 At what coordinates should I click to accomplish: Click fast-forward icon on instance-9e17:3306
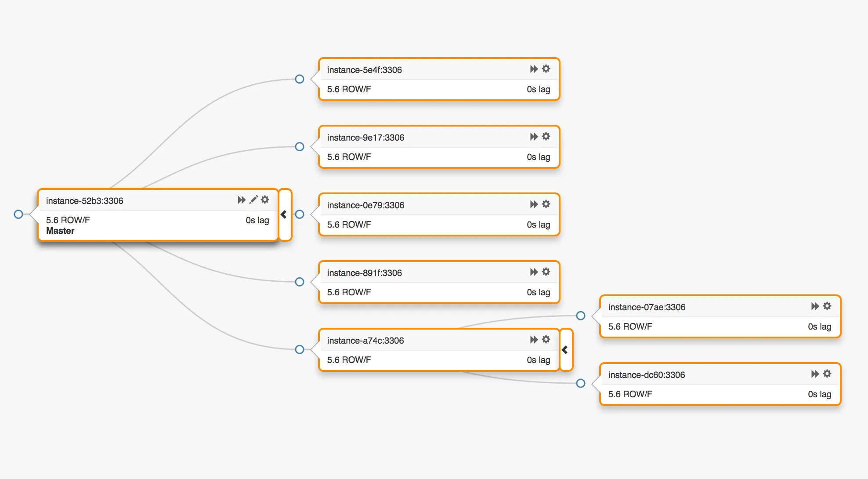(x=534, y=137)
